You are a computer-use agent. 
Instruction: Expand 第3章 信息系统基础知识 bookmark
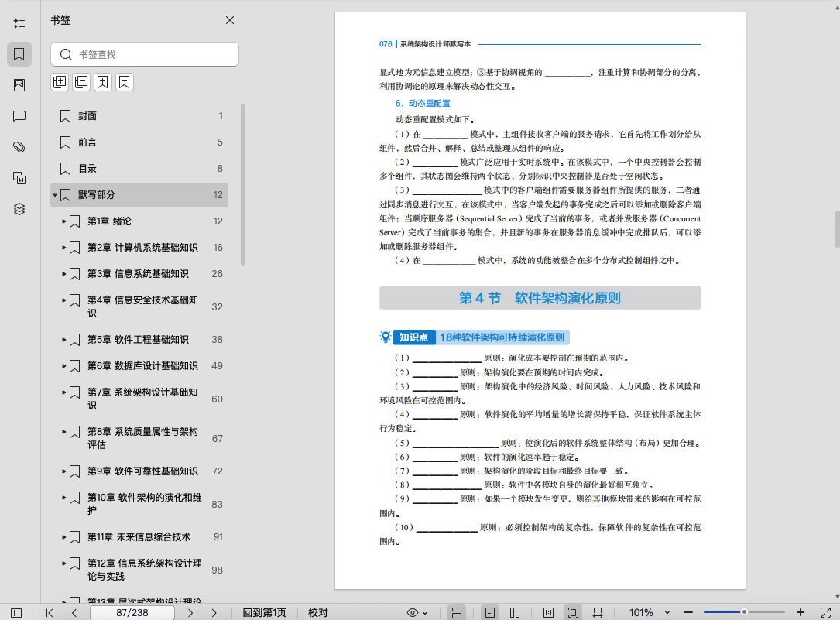click(63, 273)
